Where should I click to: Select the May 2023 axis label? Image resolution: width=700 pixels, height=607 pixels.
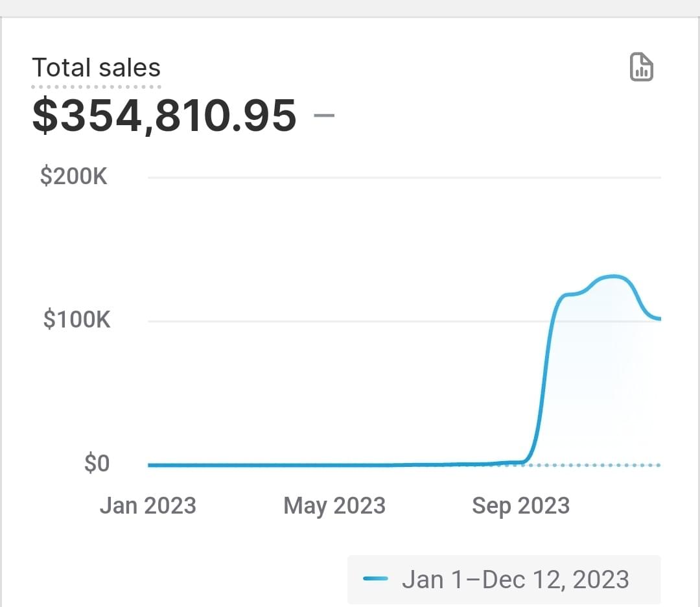click(334, 506)
